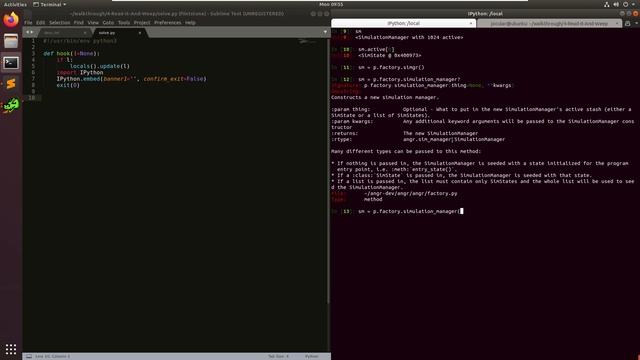Open the Terminal app menu dropdown
This screenshot has width=640, height=360.
click(x=49, y=4)
